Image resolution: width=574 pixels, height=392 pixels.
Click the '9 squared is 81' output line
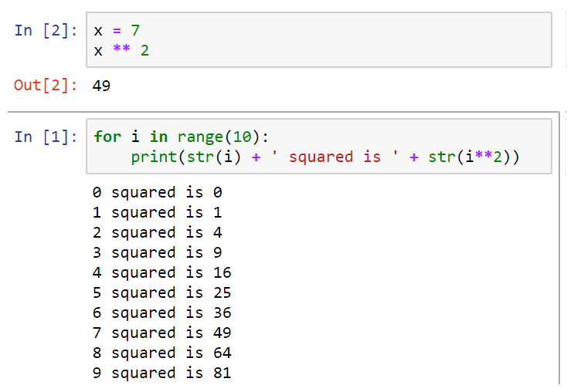pos(161,373)
